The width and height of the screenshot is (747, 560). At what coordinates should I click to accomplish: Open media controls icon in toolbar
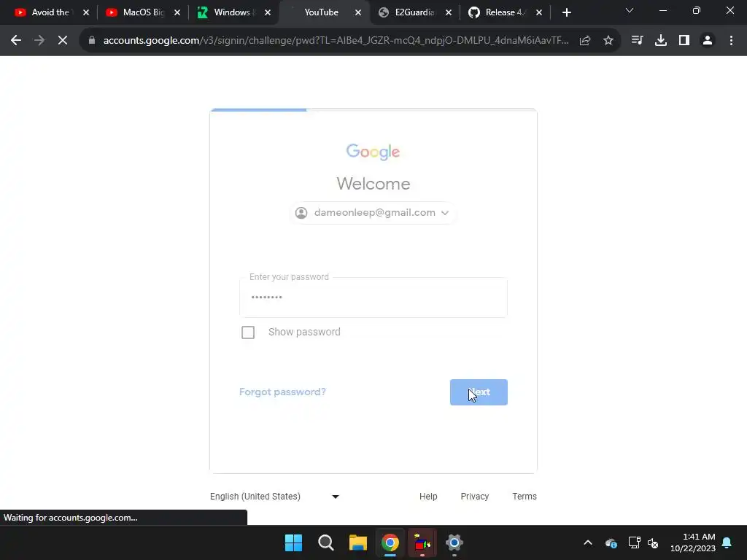[637, 41]
